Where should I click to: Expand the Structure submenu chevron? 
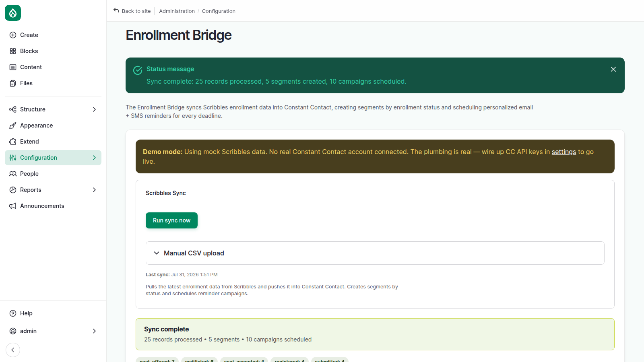coord(94,109)
